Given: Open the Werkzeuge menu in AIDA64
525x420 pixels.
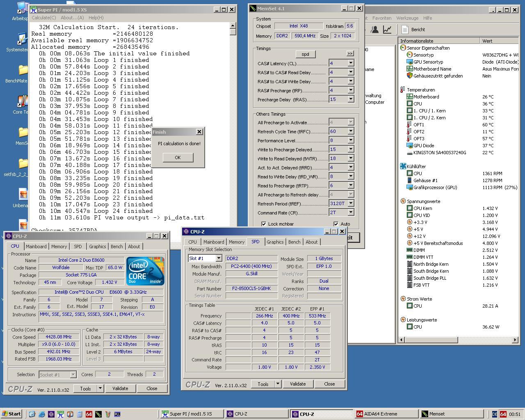Looking at the screenshot, I should tap(407, 18).
